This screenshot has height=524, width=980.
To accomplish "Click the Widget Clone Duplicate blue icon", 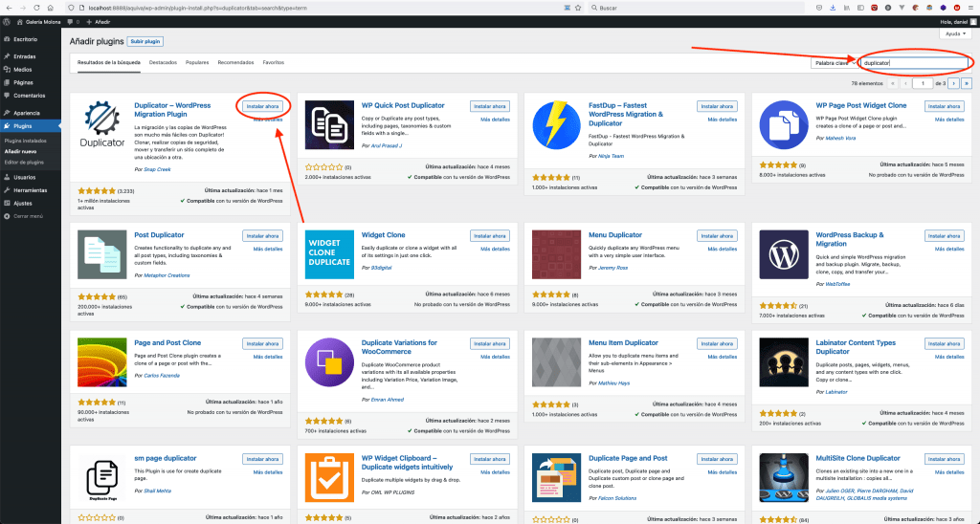I will coord(330,254).
